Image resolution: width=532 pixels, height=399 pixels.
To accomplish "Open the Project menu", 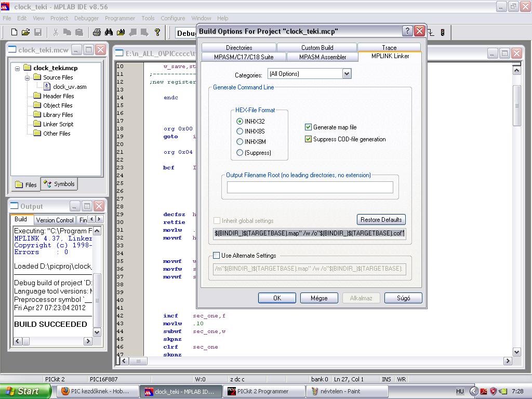I will coord(59,18).
